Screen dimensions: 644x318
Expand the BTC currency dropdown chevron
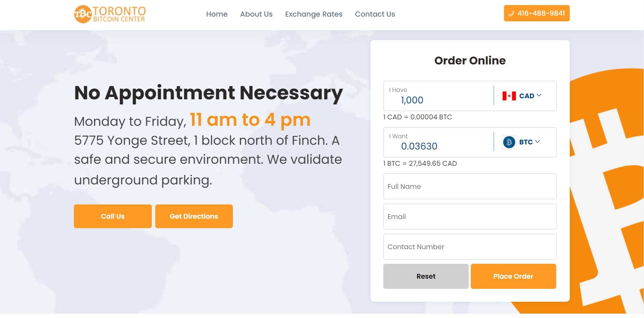[537, 141]
